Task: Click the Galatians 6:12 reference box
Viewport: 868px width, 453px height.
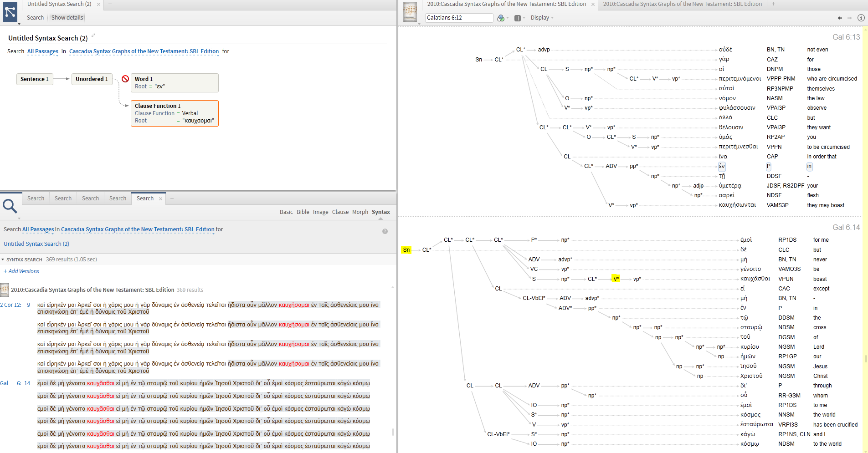Action: [x=459, y=18]
